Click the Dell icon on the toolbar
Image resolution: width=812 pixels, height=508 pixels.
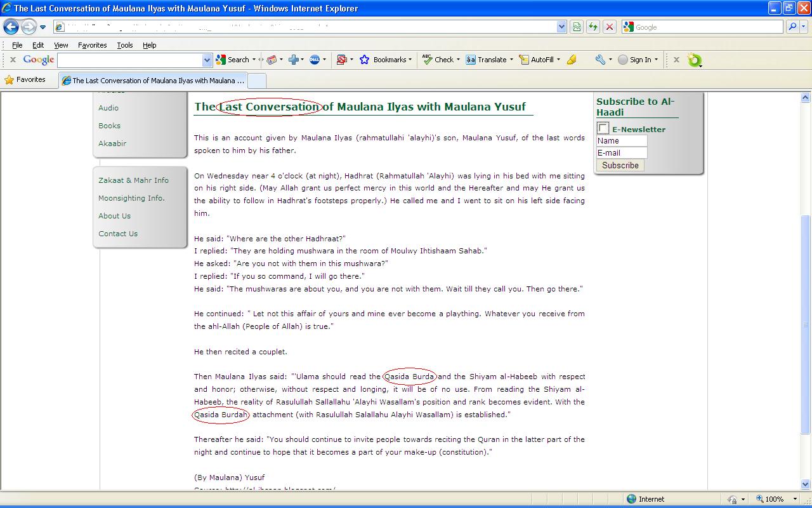[314, 60]
